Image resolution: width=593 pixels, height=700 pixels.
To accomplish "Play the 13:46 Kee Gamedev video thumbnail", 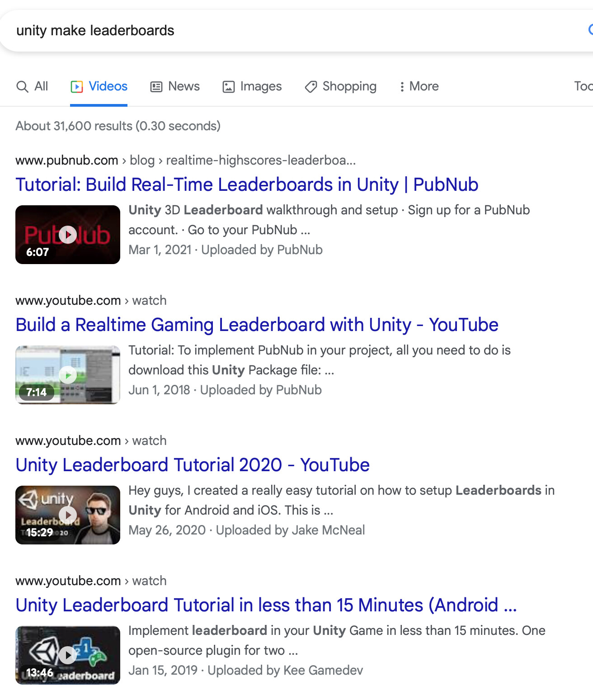I will [x=68, y=655].
